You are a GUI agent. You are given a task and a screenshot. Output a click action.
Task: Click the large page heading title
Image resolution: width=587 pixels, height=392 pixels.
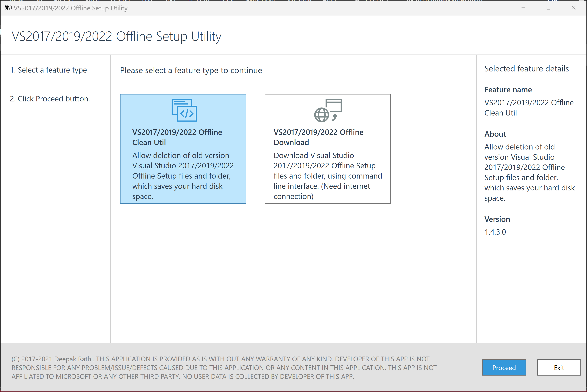(116, 37)
